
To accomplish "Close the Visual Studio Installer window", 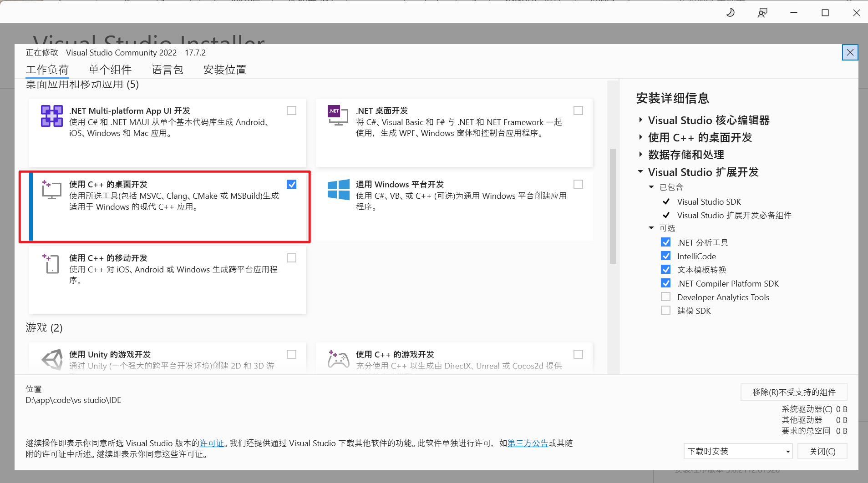I will pos(856,12).
